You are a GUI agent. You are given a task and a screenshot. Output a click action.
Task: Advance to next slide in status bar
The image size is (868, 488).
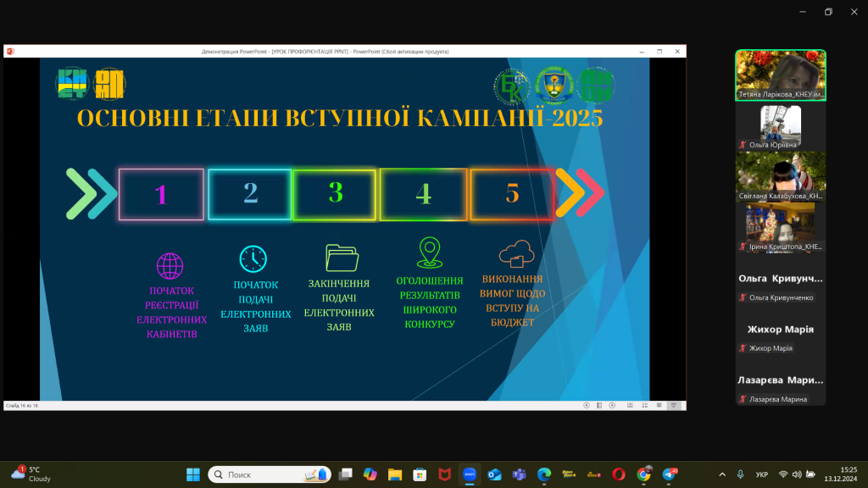click(612, 406)
